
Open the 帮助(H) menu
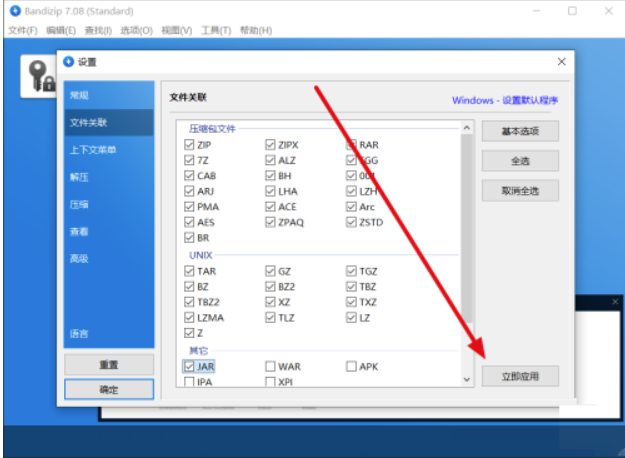coord(256,31)
